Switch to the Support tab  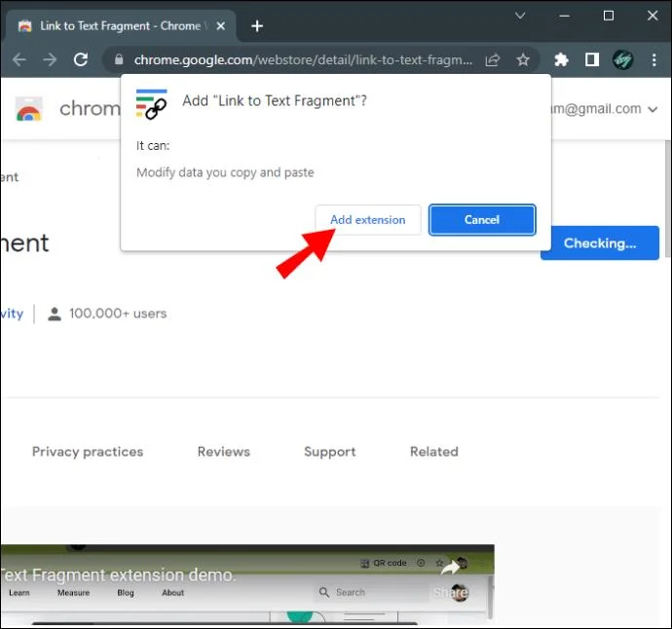tap(330, 452)
